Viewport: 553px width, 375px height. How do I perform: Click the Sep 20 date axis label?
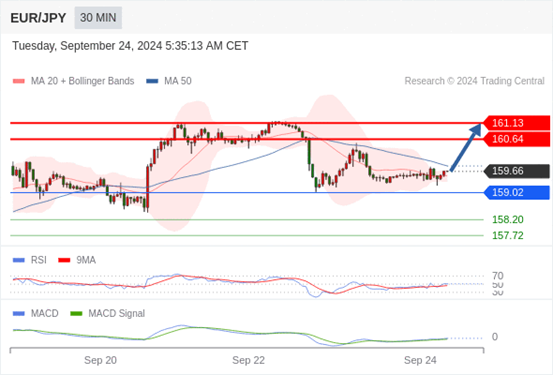click(x=100, y=361)
